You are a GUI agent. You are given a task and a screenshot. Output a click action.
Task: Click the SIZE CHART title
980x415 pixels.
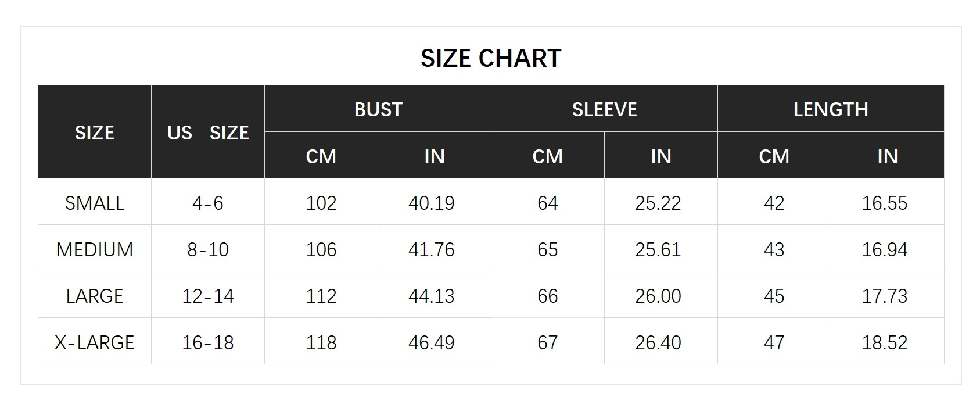pyautogui.click(x=491, y=58)
